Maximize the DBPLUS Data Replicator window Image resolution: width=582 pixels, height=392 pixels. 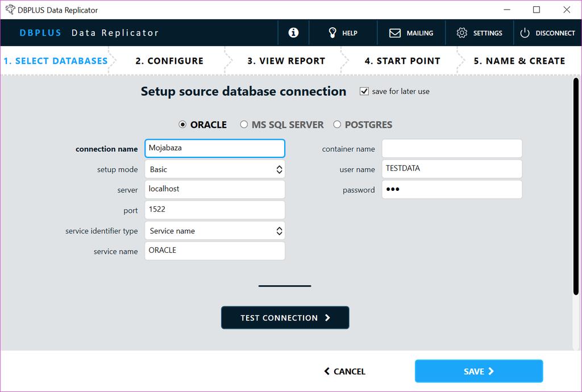coord(537,10)
